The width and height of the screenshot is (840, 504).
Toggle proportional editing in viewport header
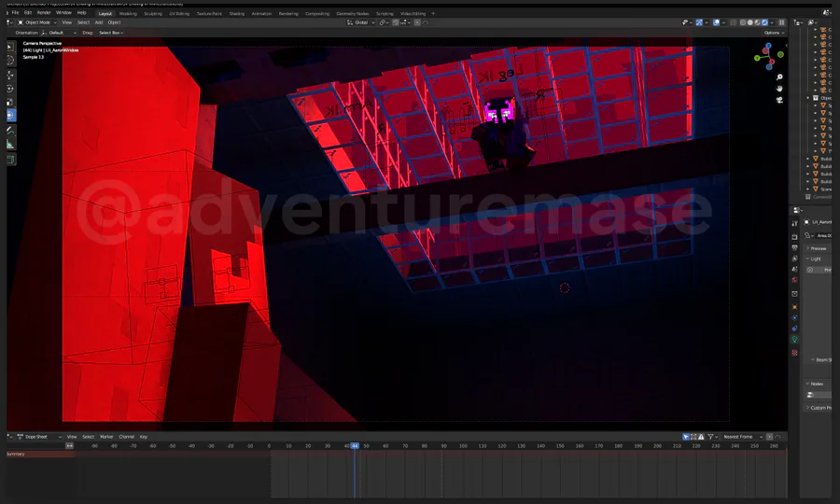417,22
